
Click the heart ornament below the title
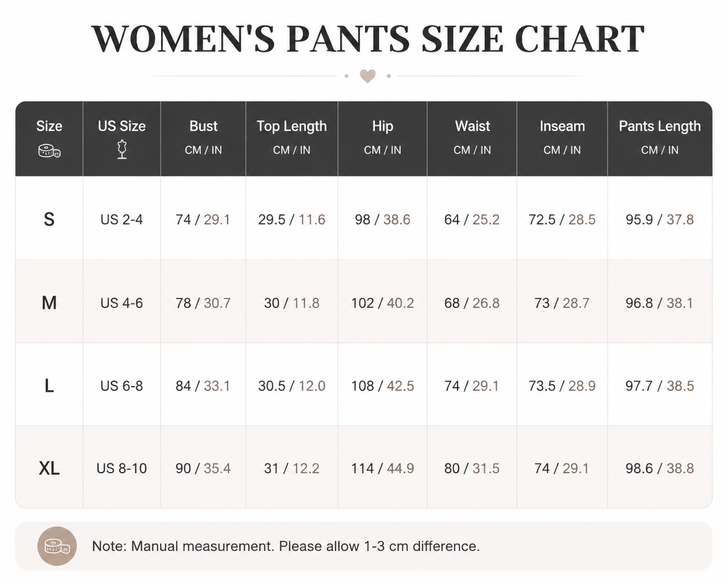click(368, 76)
